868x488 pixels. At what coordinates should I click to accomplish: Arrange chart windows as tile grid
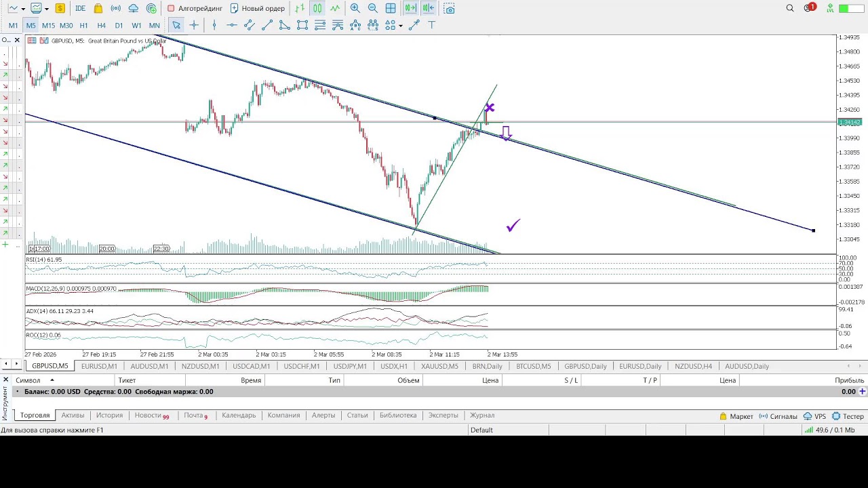(391, 8)
